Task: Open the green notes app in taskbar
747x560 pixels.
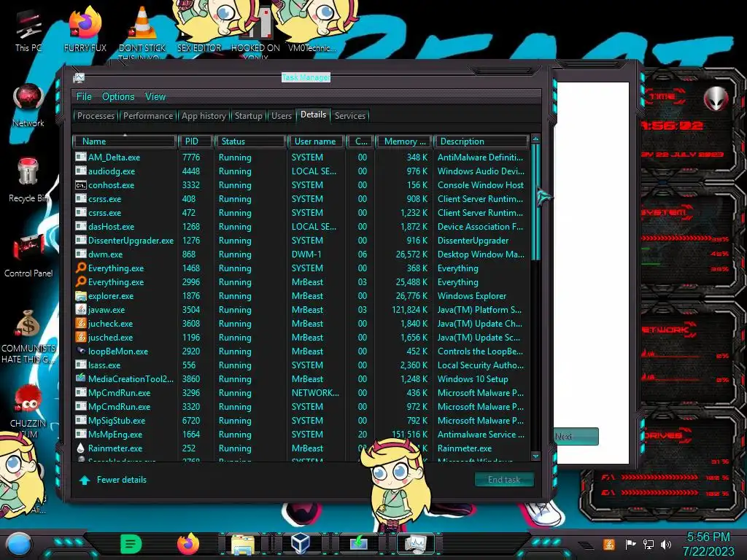Action: pos(131,544)
